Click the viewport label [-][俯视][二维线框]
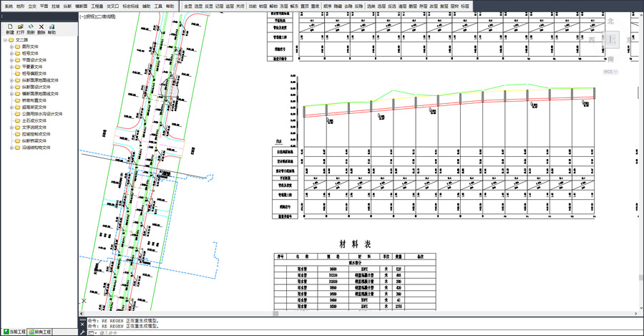This screenshot has width=644, height=336. [97, 17]
